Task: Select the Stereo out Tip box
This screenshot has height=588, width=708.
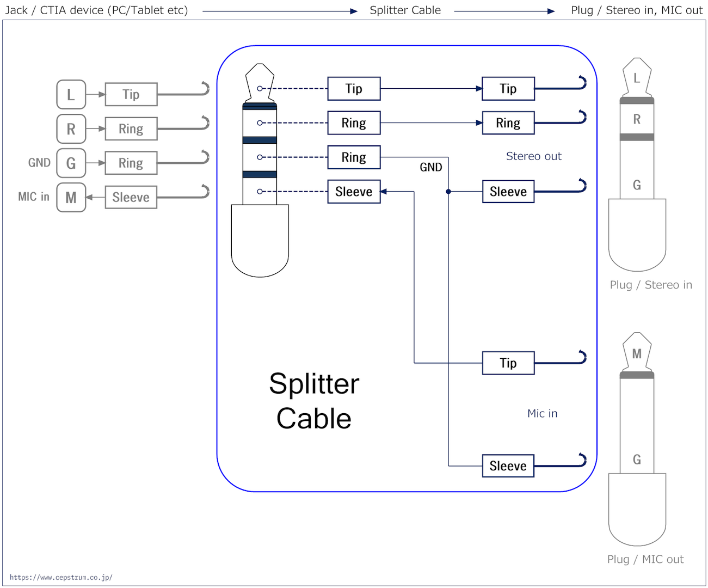Action: (508, 89)
